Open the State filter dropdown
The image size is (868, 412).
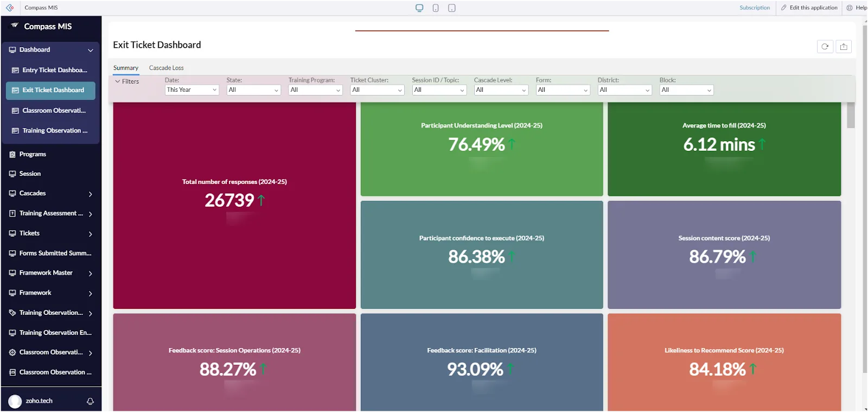pyautogui.click(x=254, y=90)
